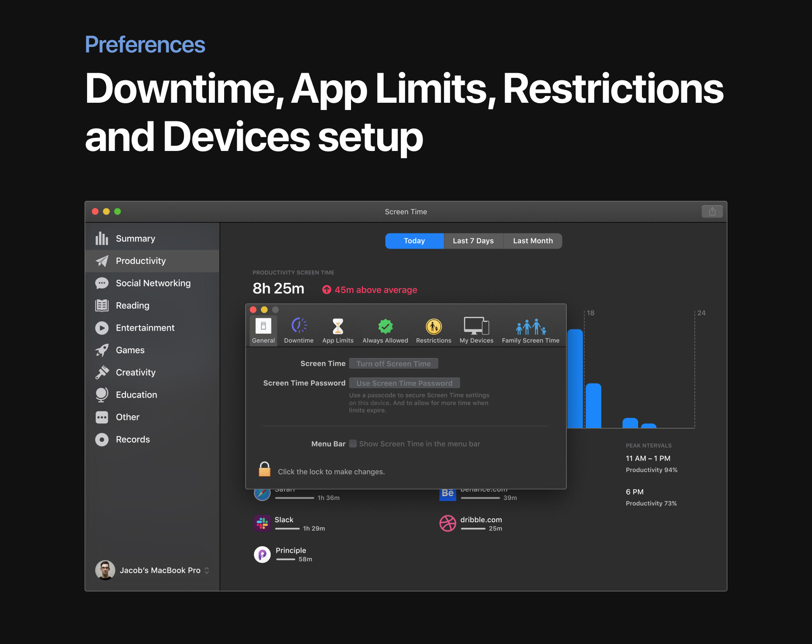This screenshot has width=812, height=644.
Task: Open Social Networking in the sidebar
Action: tap(153, 283)
